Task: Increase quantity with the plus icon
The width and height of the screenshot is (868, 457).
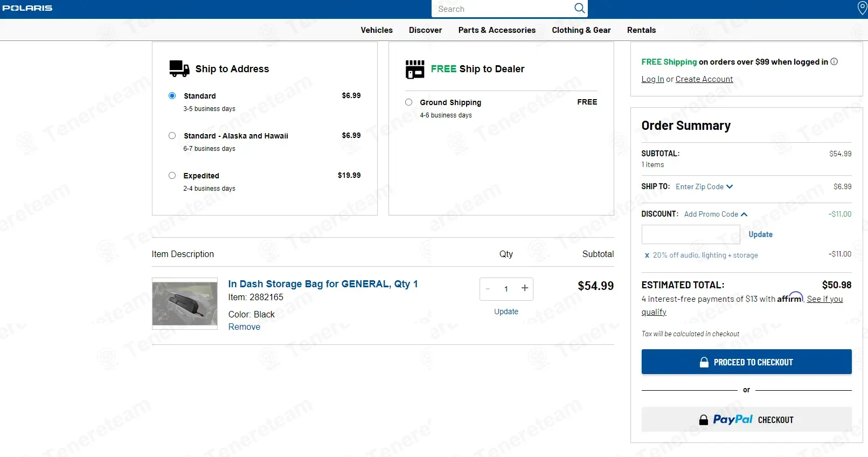Action: click(524, 288)
